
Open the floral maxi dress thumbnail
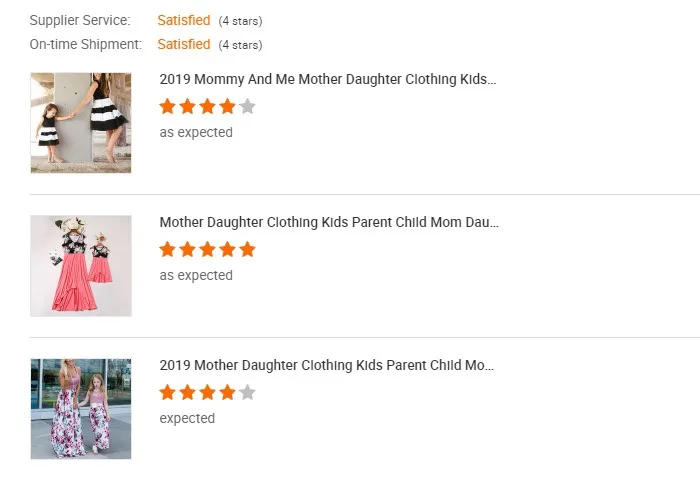(x=81, y=409)
